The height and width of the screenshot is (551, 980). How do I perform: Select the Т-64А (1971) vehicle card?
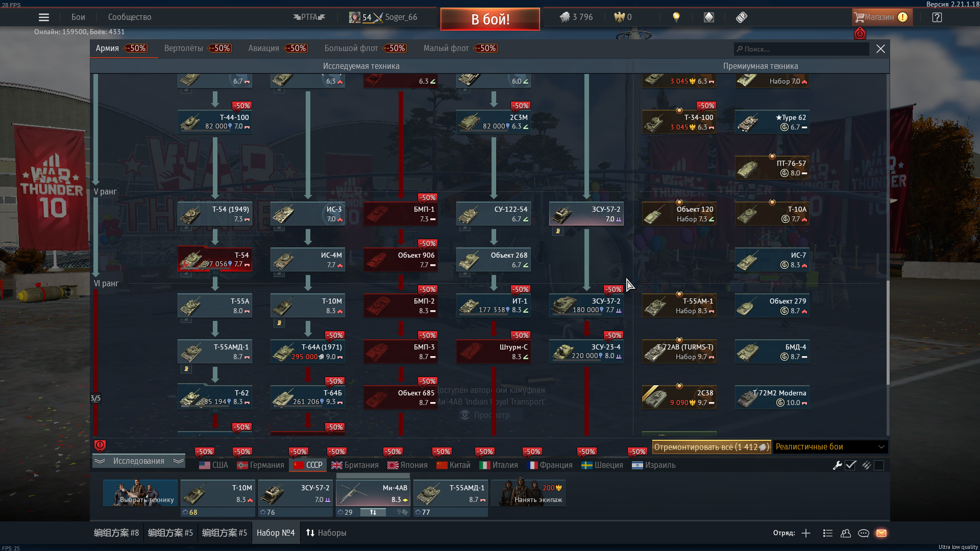click(308, 352)
